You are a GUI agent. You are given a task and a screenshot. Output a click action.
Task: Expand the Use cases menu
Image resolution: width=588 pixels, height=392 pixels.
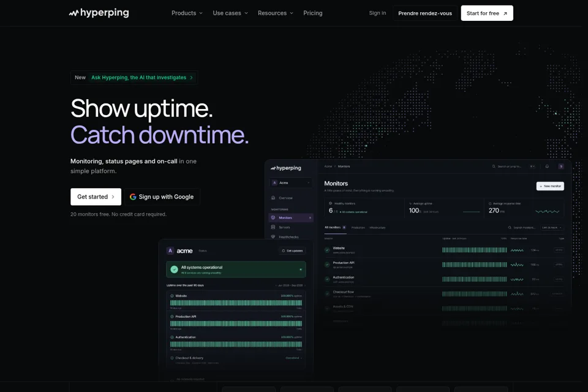click(x=230, y=13)
